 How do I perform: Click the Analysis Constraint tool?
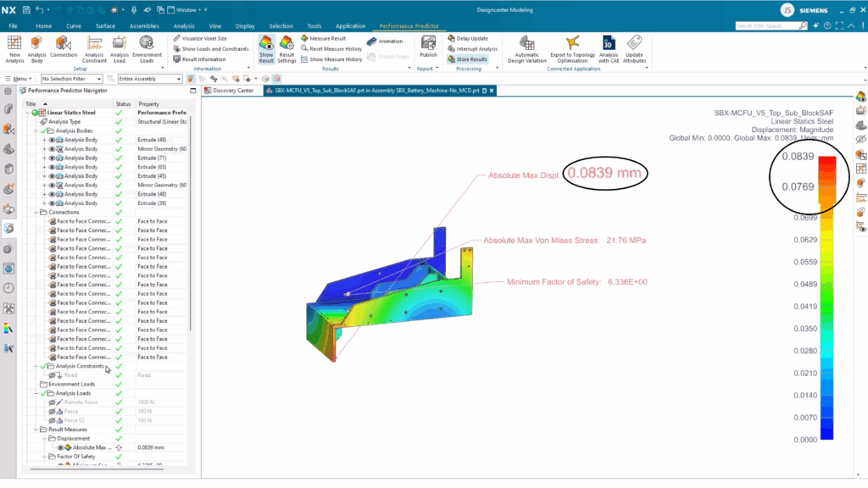point(94,47)
